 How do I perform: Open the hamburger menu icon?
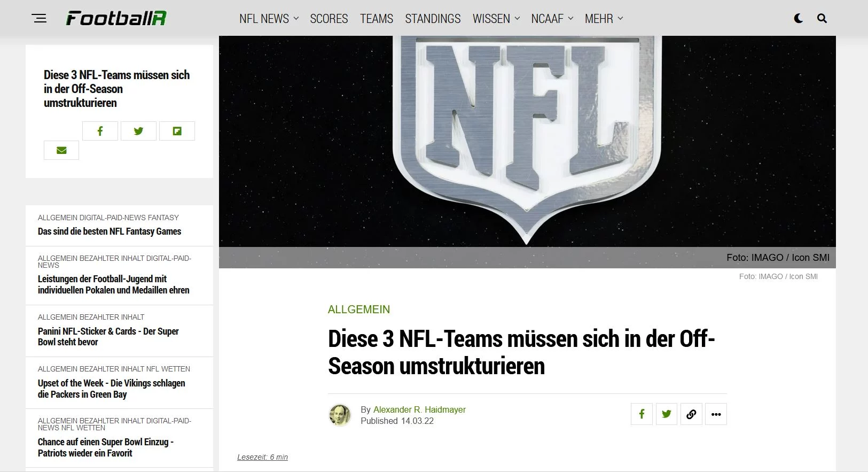(x=40, y=19)
